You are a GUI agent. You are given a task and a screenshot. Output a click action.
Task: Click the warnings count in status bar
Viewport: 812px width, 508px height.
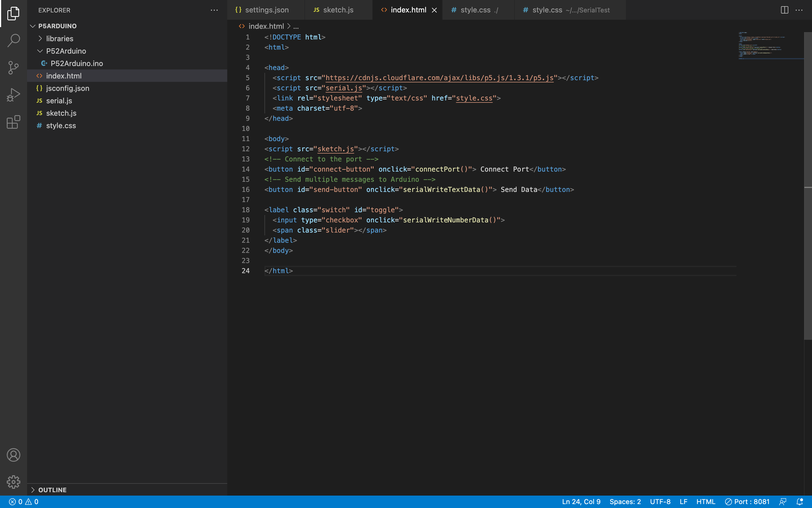tap(32, 502)
